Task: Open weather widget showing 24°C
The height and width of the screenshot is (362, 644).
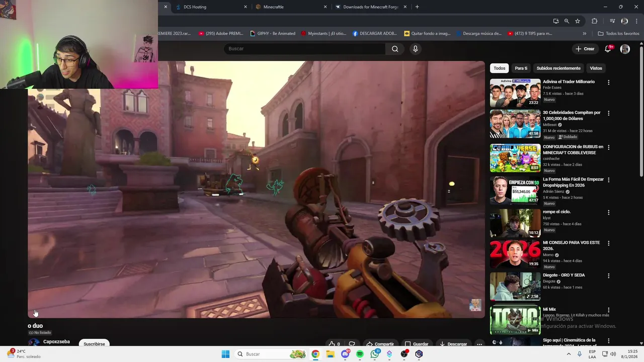Action: click(x=23, y=354)
